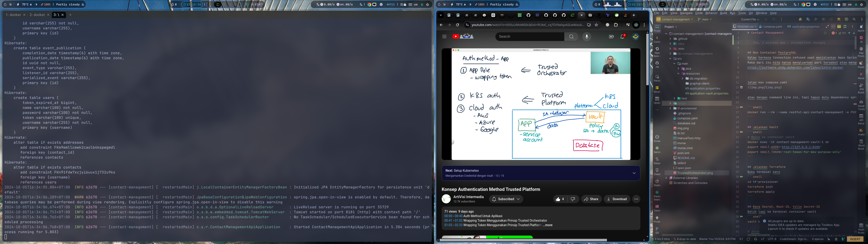Open the Services tool window in IntelliJ
This screenshot has height=244, width=868.
click(657, 150)
